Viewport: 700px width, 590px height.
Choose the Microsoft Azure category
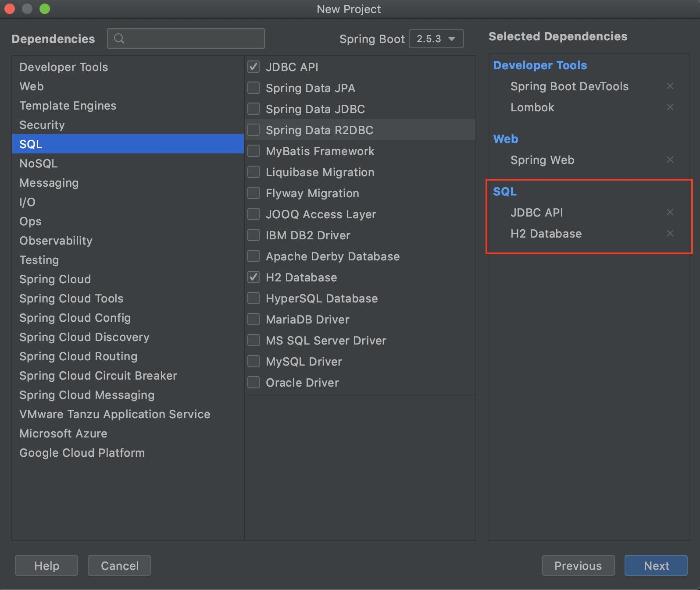(128, 433)
